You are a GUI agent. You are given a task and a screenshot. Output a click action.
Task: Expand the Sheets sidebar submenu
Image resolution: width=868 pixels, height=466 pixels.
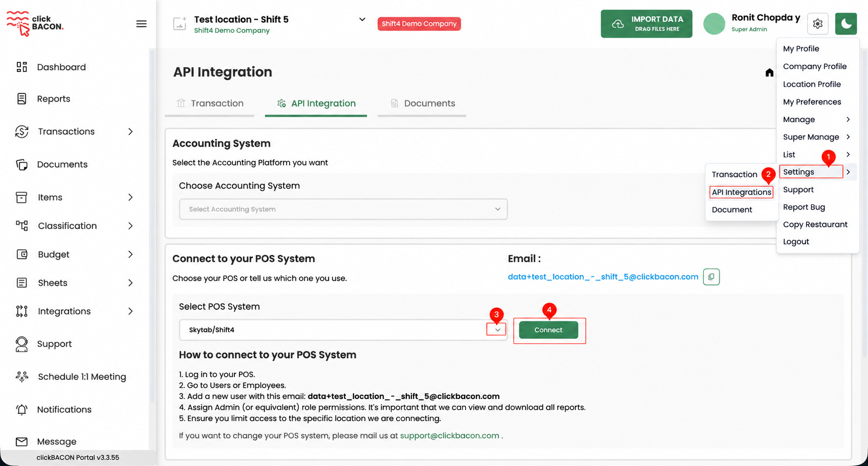click(130, 283)
